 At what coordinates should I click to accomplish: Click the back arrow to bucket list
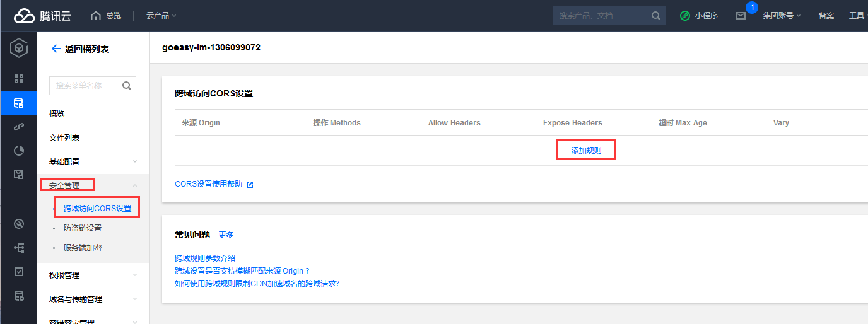(x=56, y=49)
